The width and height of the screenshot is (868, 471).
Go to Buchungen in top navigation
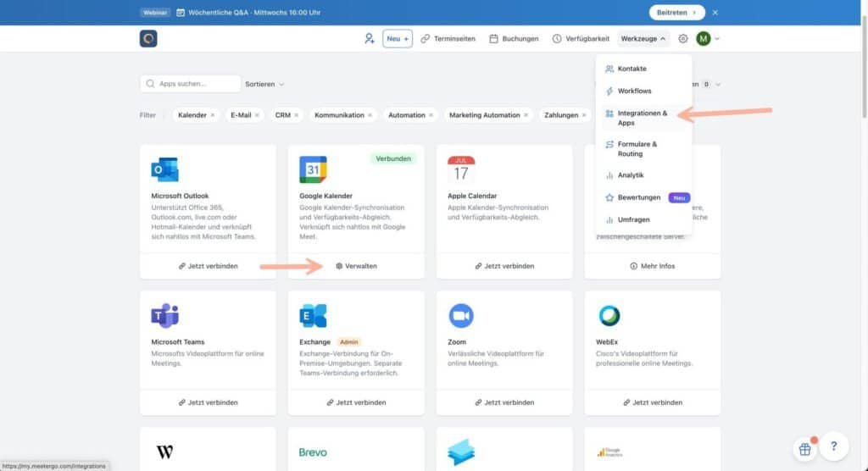point(514,39)
